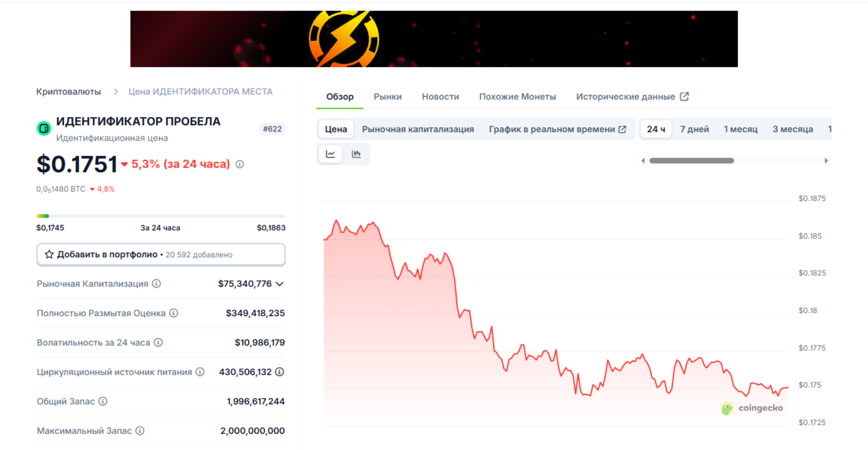The height and width of the screenshot is (450, 868).
Task: Select the line chart view icon
Action: [331, 154]
